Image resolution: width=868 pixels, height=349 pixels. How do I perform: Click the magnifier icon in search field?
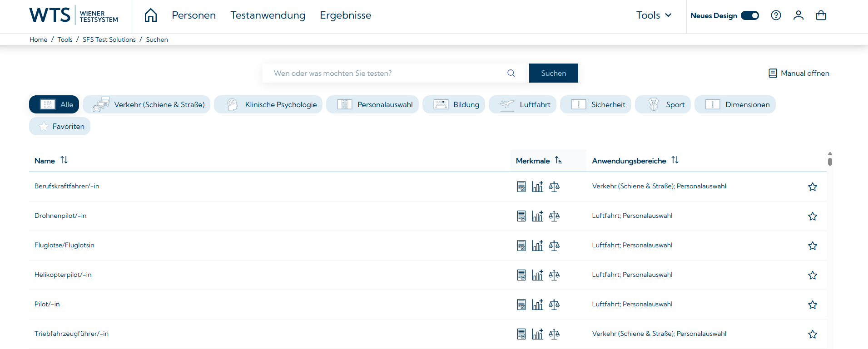511,73
